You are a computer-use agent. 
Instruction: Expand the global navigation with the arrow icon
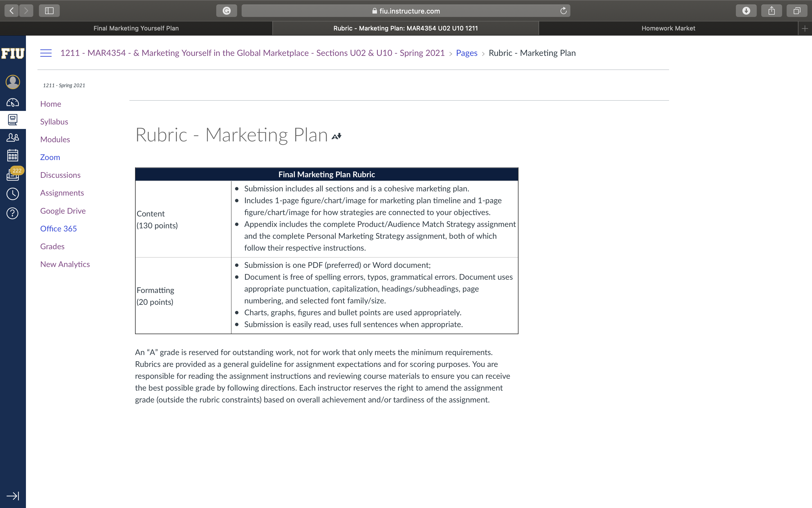pyautogui.click(x=13, y=496)
